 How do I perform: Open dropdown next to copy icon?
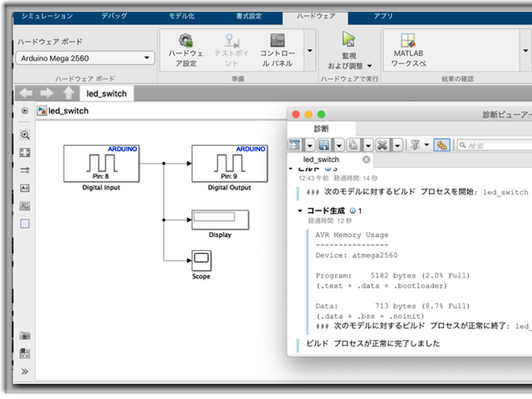(367, 146)
